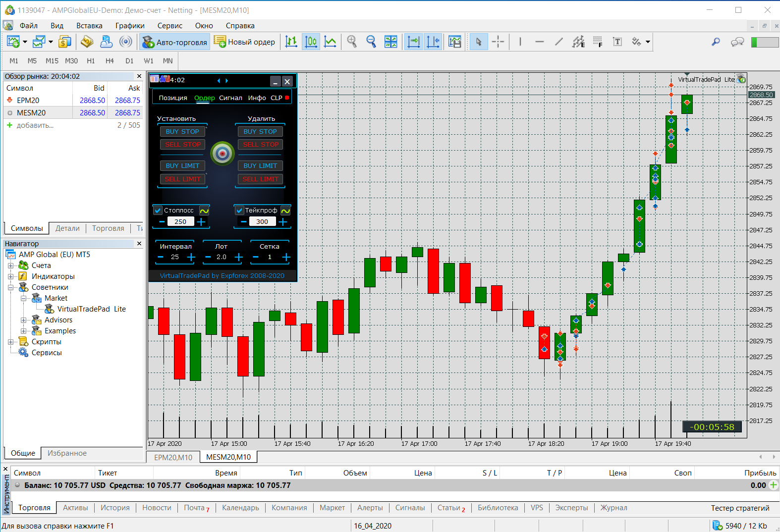Place a BUY STOP order under Установить
Viewport: 780px width, 532px height.
[x=182, y=131]
